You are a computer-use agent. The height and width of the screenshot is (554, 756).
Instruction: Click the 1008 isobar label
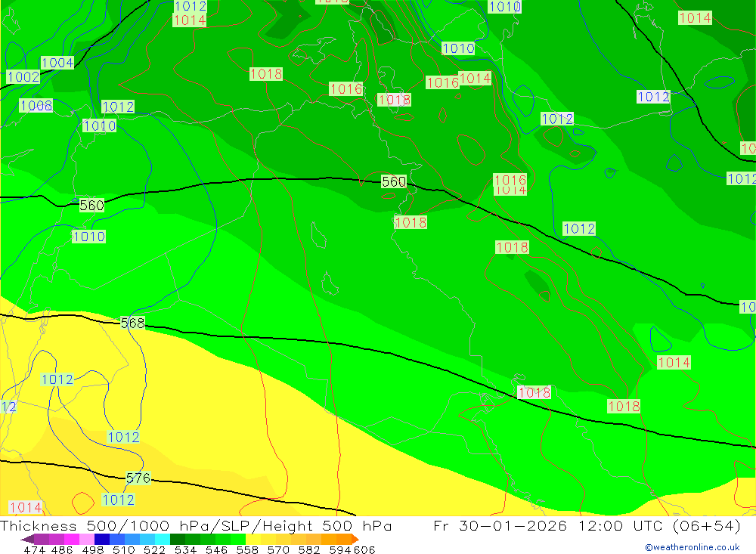tap(36, 106)
